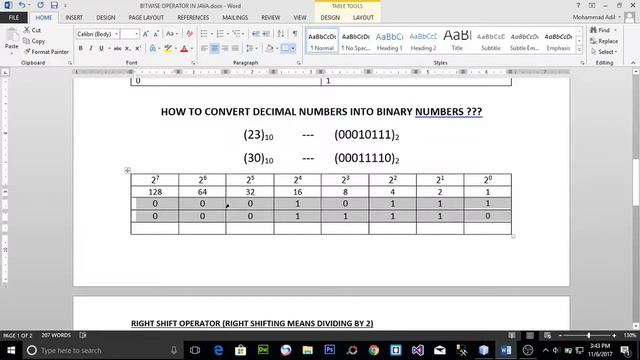The image size is (640, 360).
Task: Click the table move handle above the table
Action: [x=127, y=170]
